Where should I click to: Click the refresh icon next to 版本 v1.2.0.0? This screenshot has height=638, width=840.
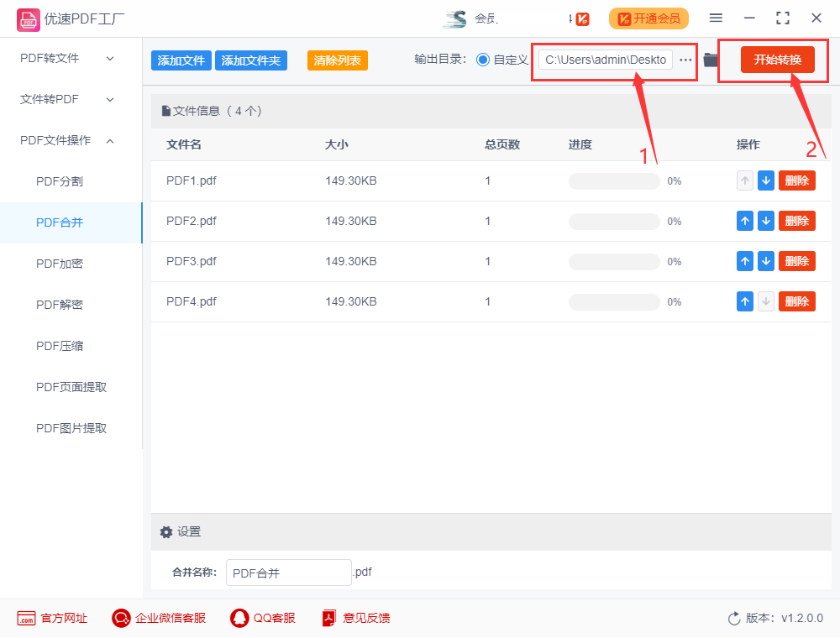(733, 618)
